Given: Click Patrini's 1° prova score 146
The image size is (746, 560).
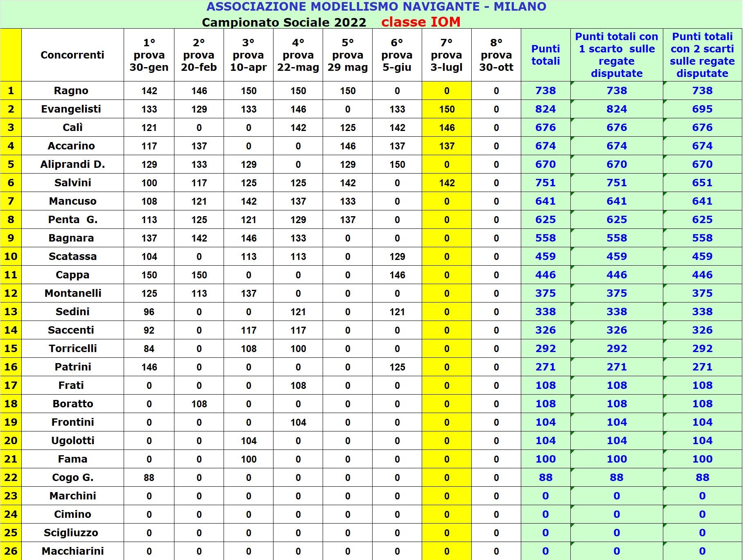Looking at the screenshot, I should pos(149,367).
